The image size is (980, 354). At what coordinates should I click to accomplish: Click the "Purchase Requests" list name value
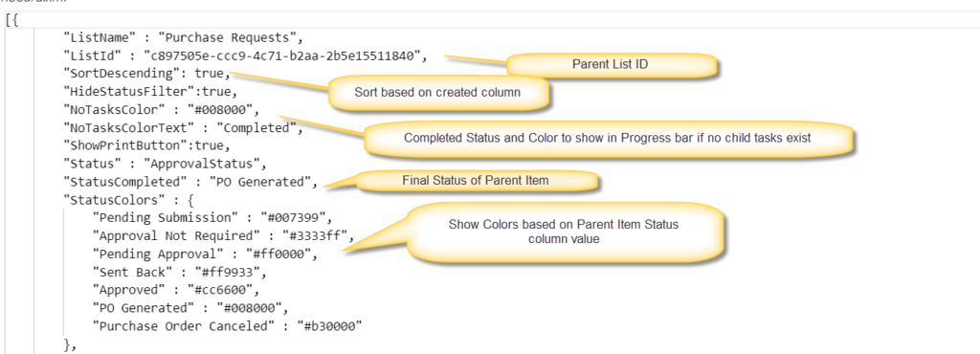(230, 38)
